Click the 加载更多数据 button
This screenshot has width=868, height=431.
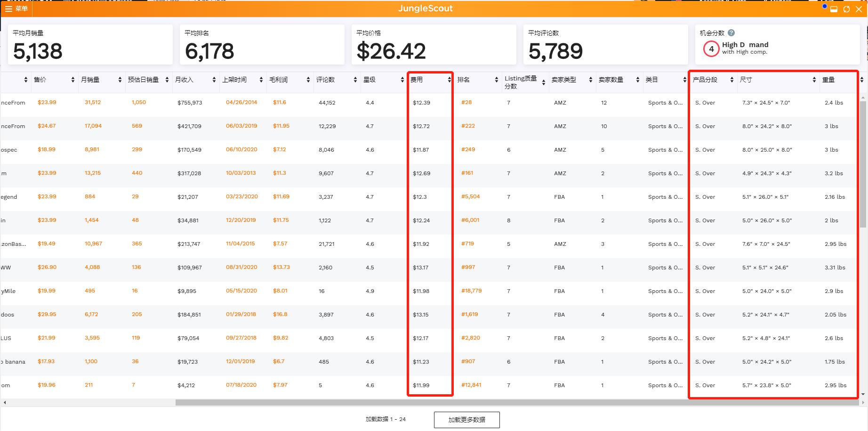(x=466, y=420)
